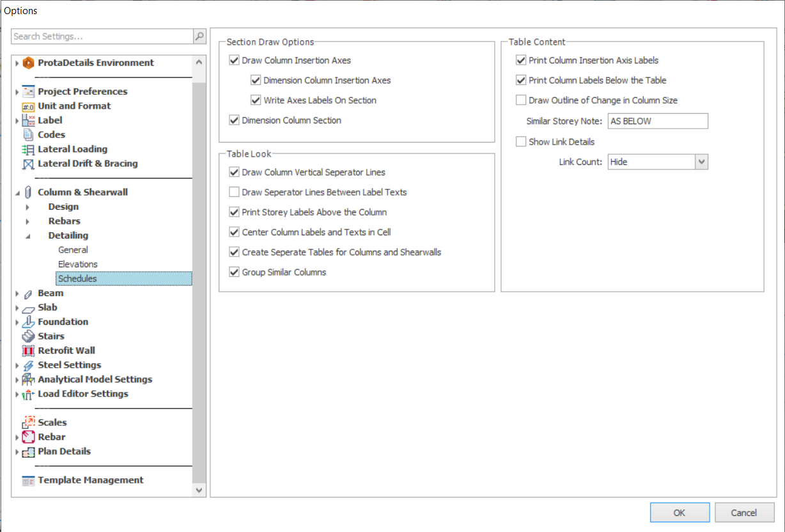Viewport: 785px width, 532px height.
Task: Click the Template Management icon
Action: pos(28,481)
